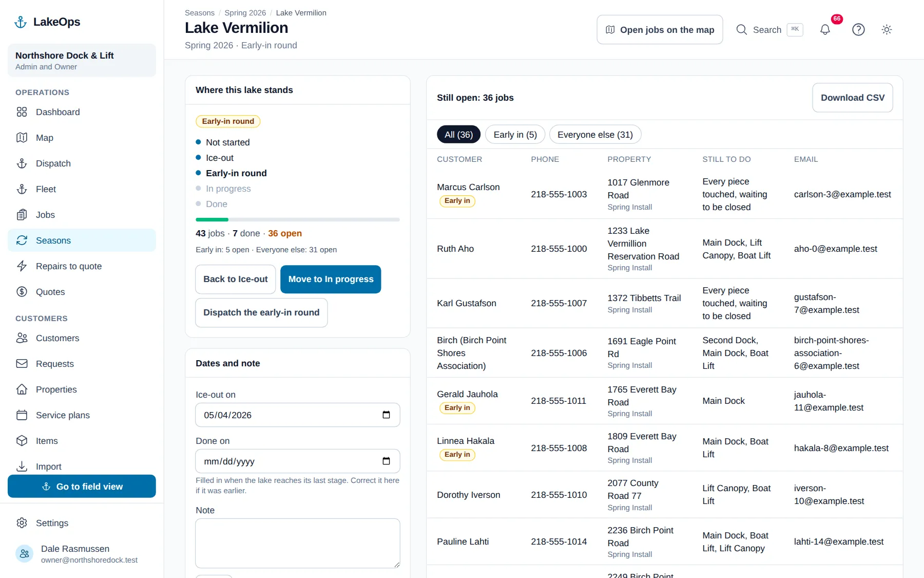The height and width of the screenshot is (578, 924).
Task: Click the 66 notifications badge
Action: (837, 19)
